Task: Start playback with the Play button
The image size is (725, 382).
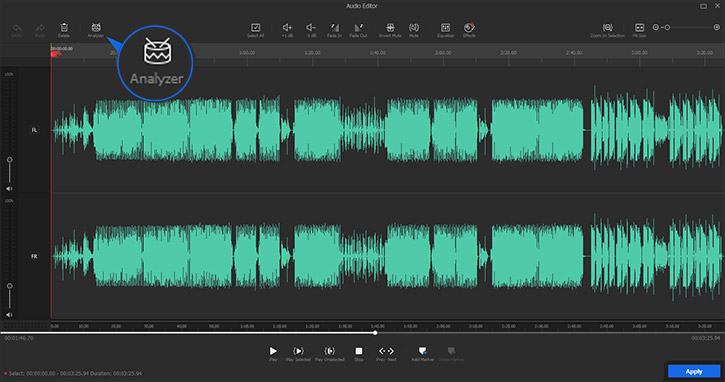Action: (x=273, y=351)
